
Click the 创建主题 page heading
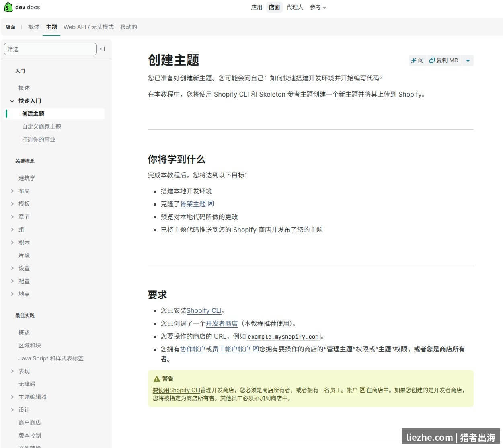[x=174, y=60]
